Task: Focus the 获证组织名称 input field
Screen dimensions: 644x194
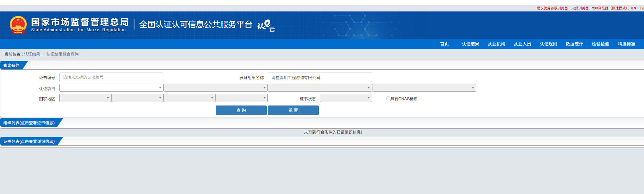Action: (320, 77)
